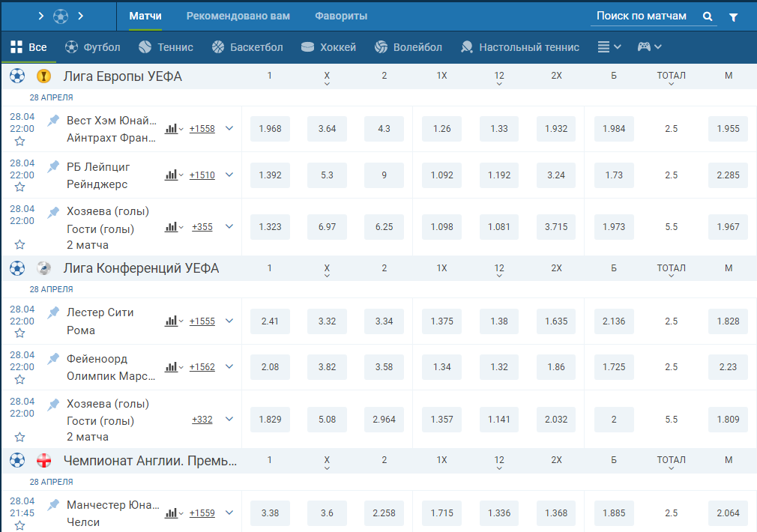Open the esports gamepad menu
Screen dimensions: 757x532
click(649, 46)
